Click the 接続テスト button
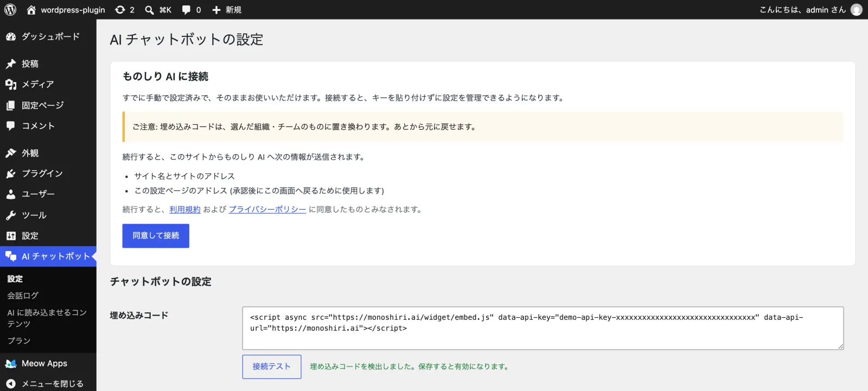 pos(272,367)
